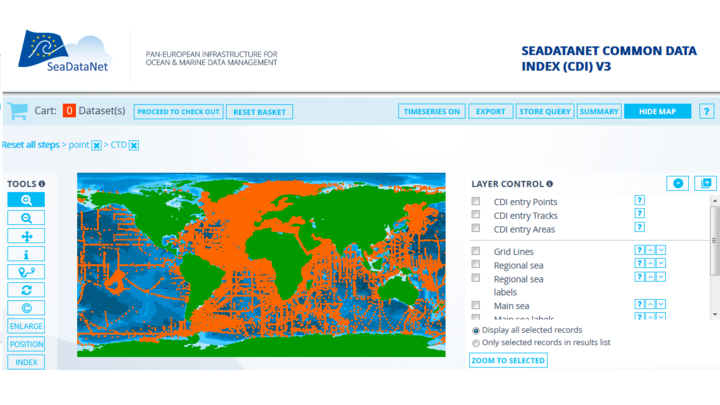Image resolution: width=720 pixels, height=405 pixels.
Task: Select 'Only selected records in results list'
Action: [476, 343]
